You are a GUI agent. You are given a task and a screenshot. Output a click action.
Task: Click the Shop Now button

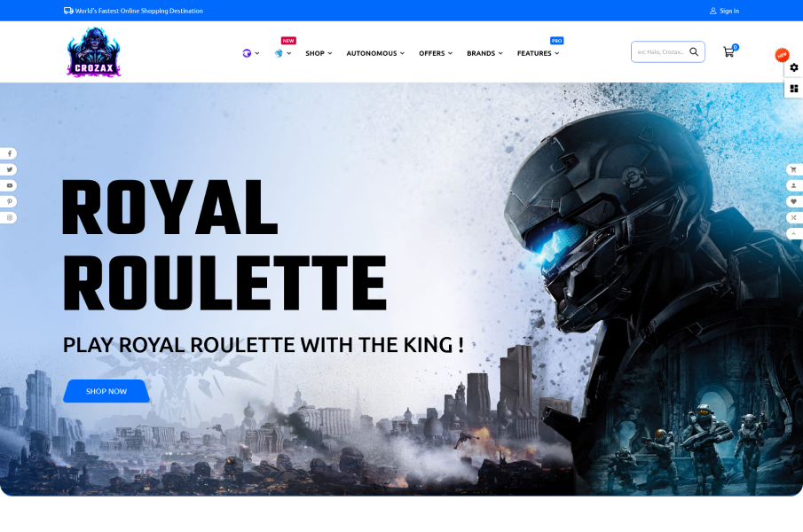click(106, 391)
